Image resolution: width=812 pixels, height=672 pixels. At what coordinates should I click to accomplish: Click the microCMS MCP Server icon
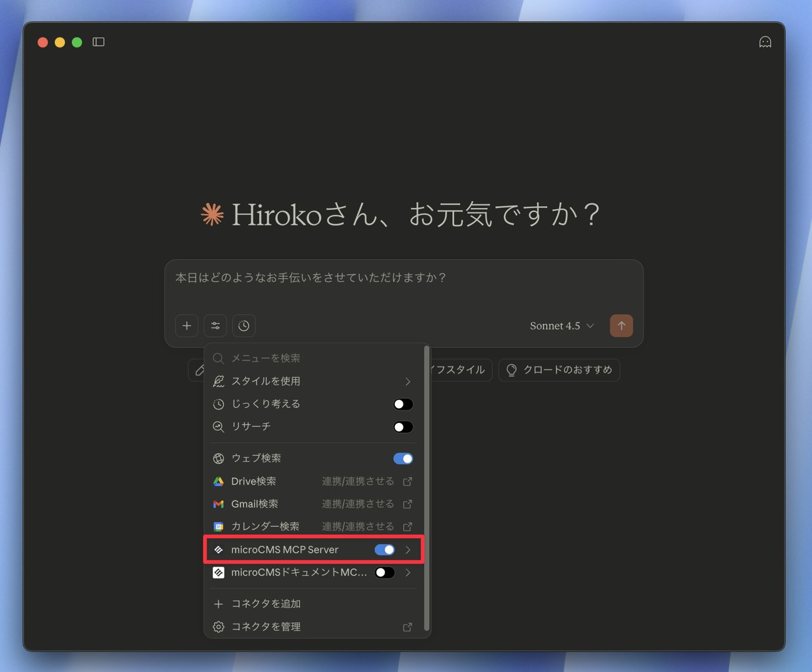pos(219,550)
